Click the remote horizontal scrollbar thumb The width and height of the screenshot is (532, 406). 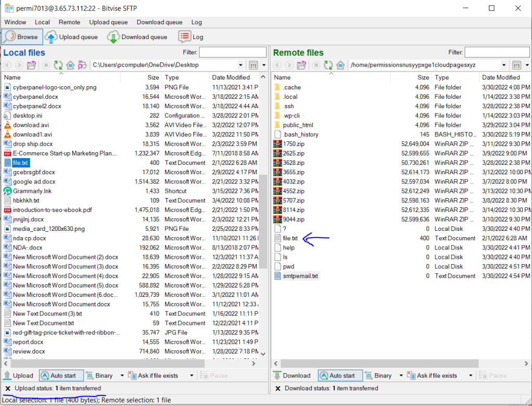pos(380,363)
